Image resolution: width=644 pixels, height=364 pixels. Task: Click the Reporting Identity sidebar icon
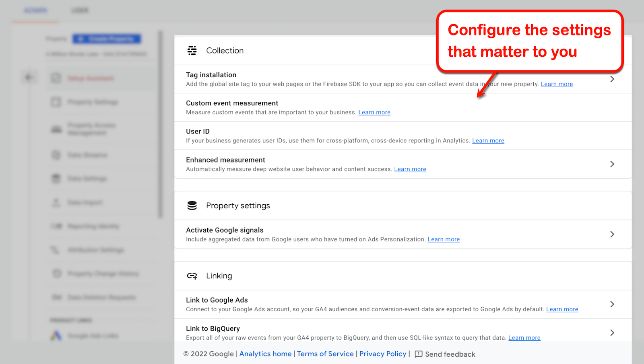tap(56, 226)
